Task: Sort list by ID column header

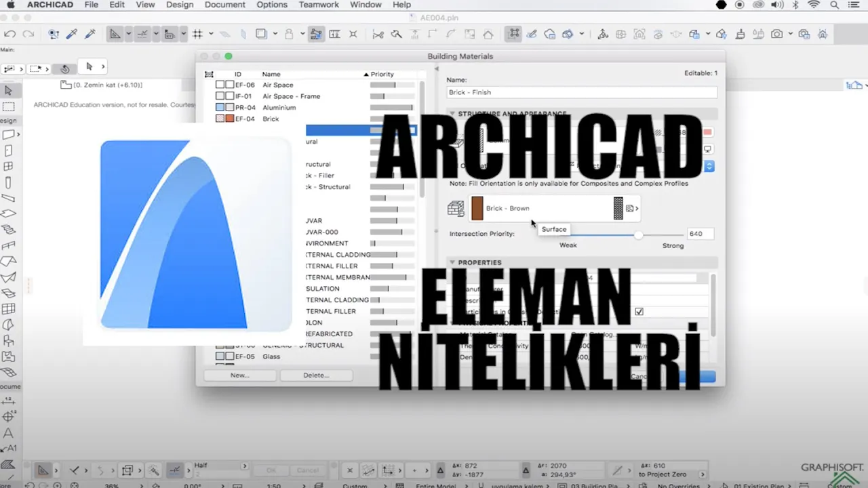Action: [238, 74]
